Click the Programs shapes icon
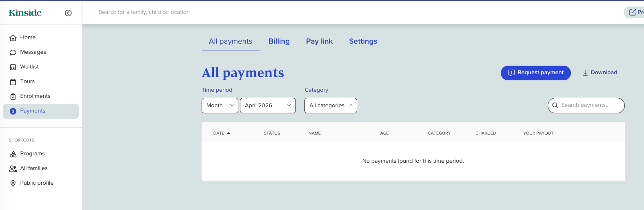 point(13,154)
